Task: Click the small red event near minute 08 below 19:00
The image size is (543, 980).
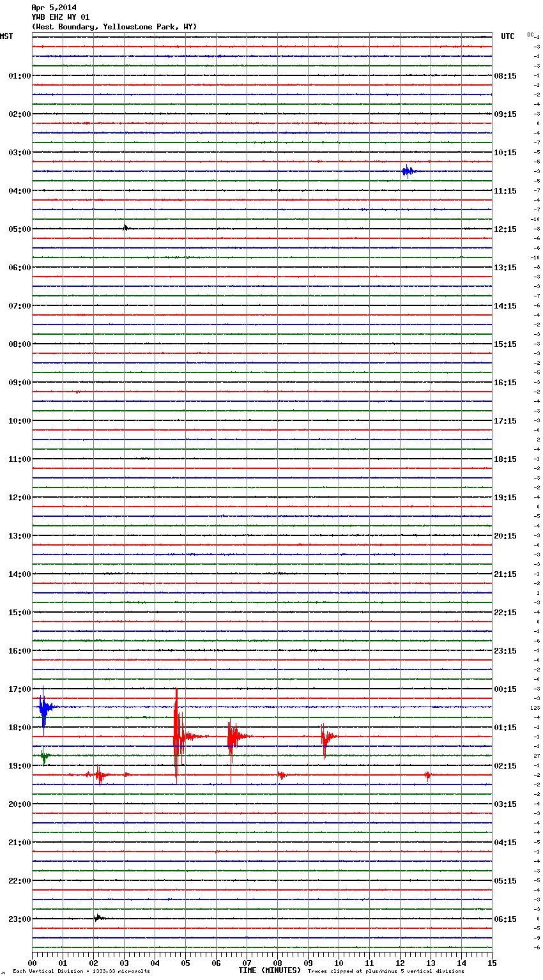Action: pos(281,775)
